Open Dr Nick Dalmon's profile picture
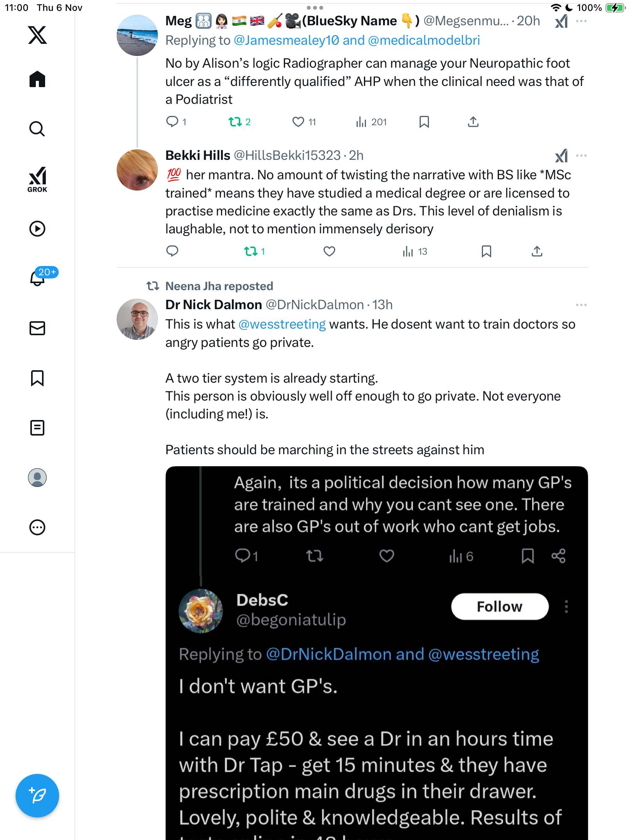This screenshot has width=630, height=840. tap(137, 319)
